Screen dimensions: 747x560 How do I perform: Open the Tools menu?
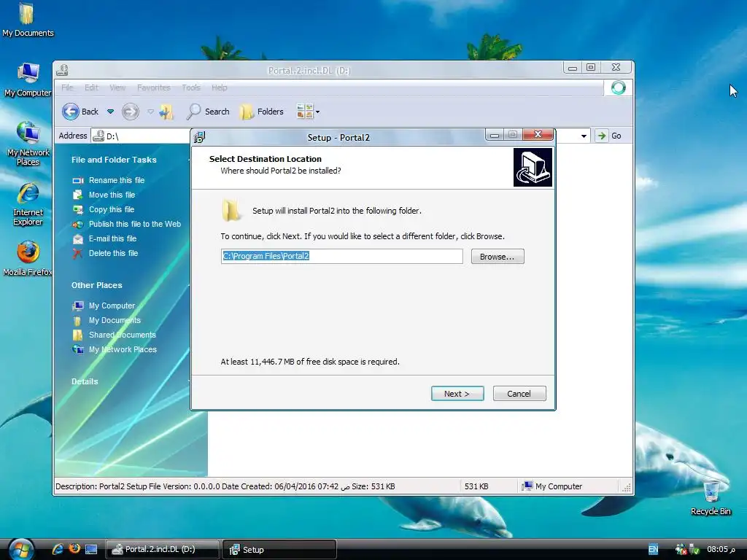(190, 87)
